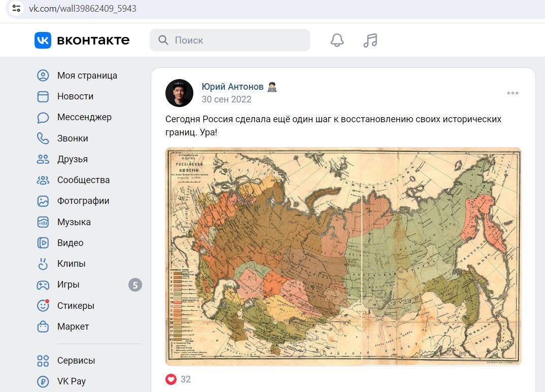Click the post date 30 сен 2022
The image size is (545, 392).
point(226,99)
